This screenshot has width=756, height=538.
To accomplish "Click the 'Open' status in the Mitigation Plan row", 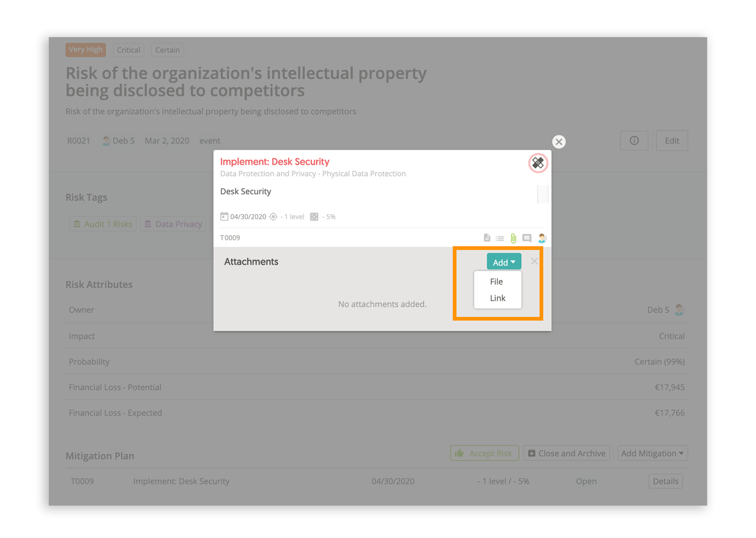I will coord(586,481).
